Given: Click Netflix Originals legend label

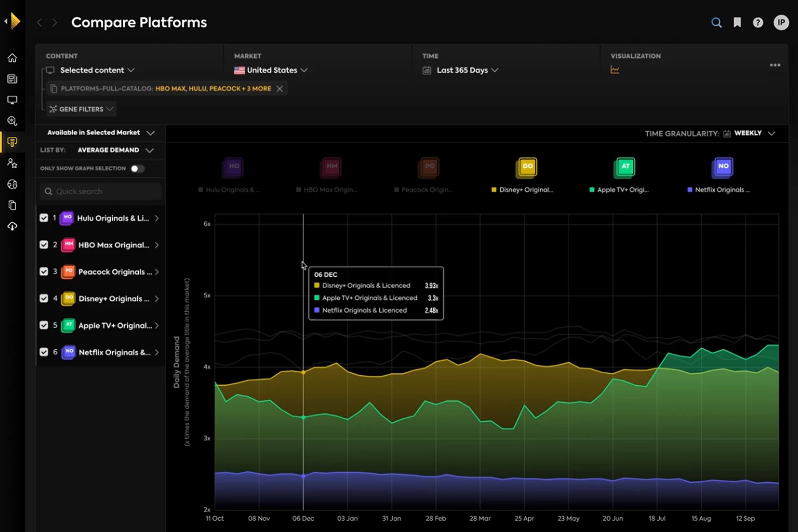Looking at the screenshot, I should click(x=722, y=190).
